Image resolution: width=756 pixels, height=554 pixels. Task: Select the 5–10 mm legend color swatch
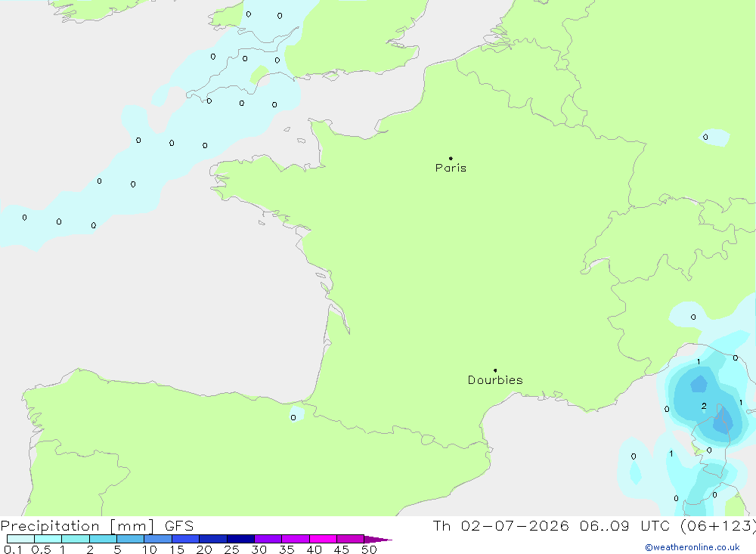pos(131,539)
